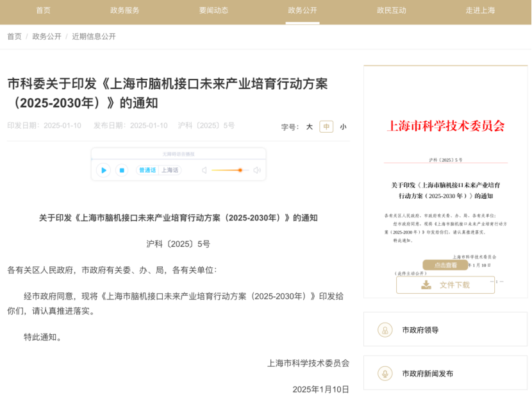
Task: Click the 点击查看 button
Action: (445, 265)
